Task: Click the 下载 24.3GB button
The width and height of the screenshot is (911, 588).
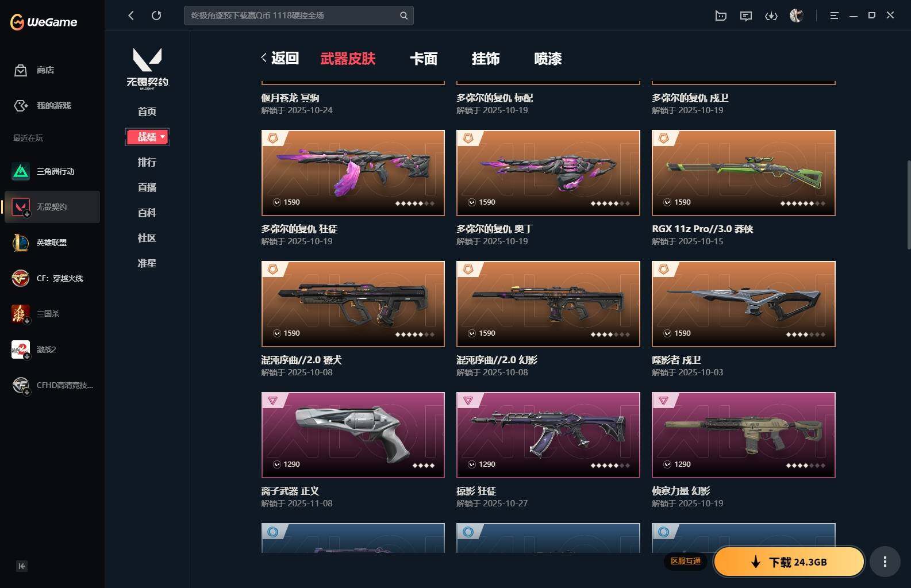Action: (x=789, y=562)
